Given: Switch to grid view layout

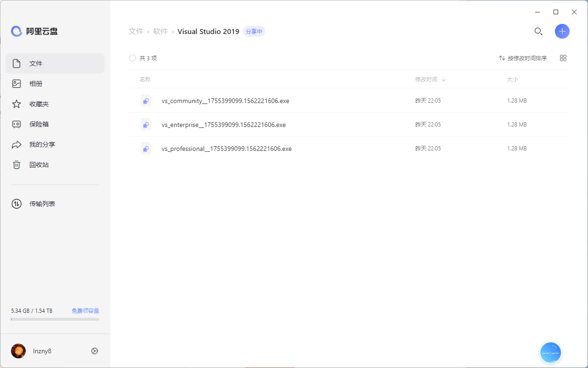Looking at the screenshot, I should [x=563, y=58].
